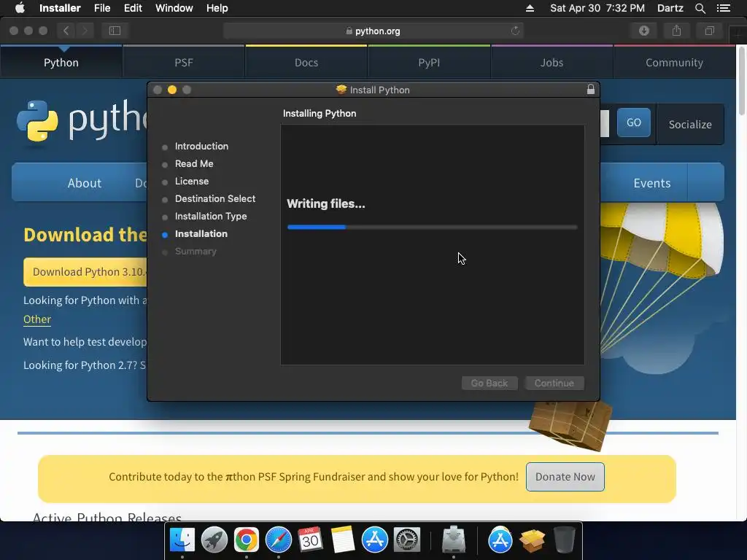Open the Installer package Dock icon
The width and height of the screenshot is (747, 560).
pos(532,540)
